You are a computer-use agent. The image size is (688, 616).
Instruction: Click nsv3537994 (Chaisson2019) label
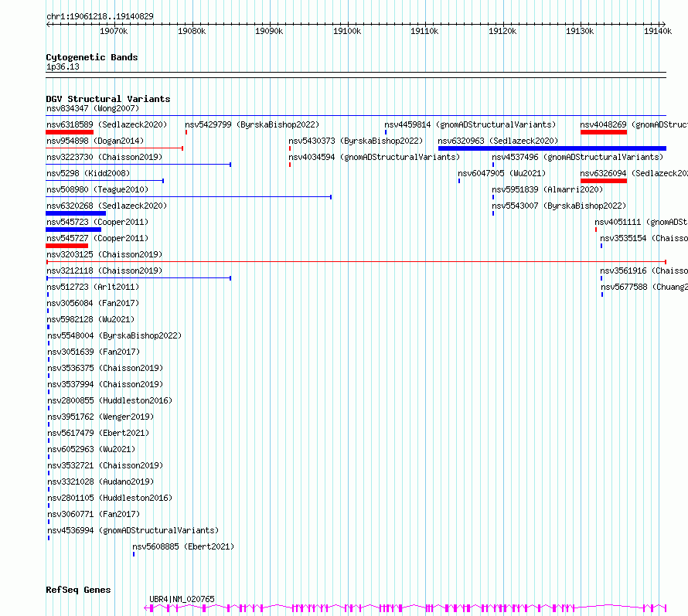pyautogui.click(x=105, y=384)
